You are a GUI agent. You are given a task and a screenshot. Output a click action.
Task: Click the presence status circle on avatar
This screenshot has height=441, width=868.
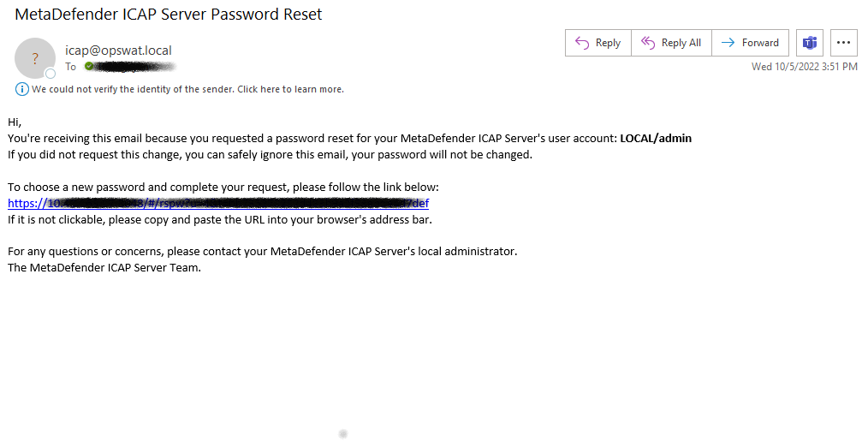tap(51, 74)
